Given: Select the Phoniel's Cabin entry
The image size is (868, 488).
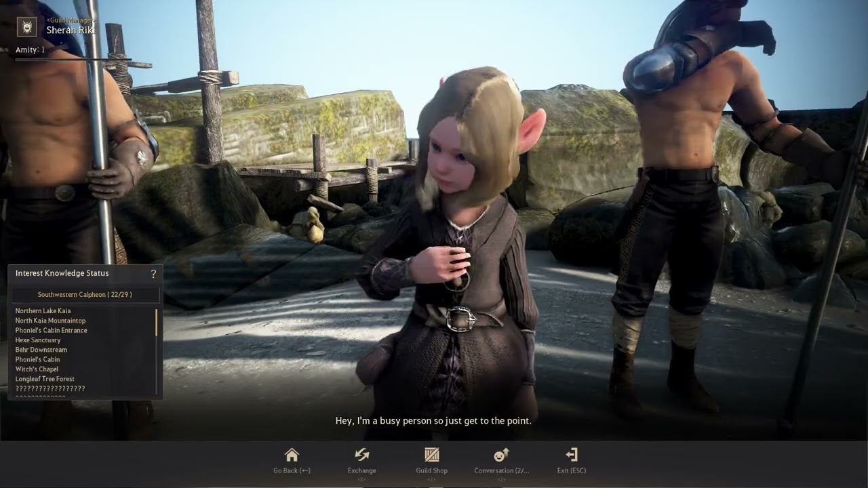Looking at the screenshot, I should coord(38,359).
